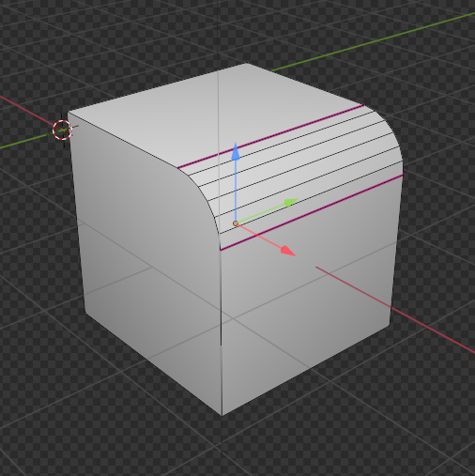Select the upper magenta highlighted edge
Viewport: 475px width, 476px height.
point(270,136)
